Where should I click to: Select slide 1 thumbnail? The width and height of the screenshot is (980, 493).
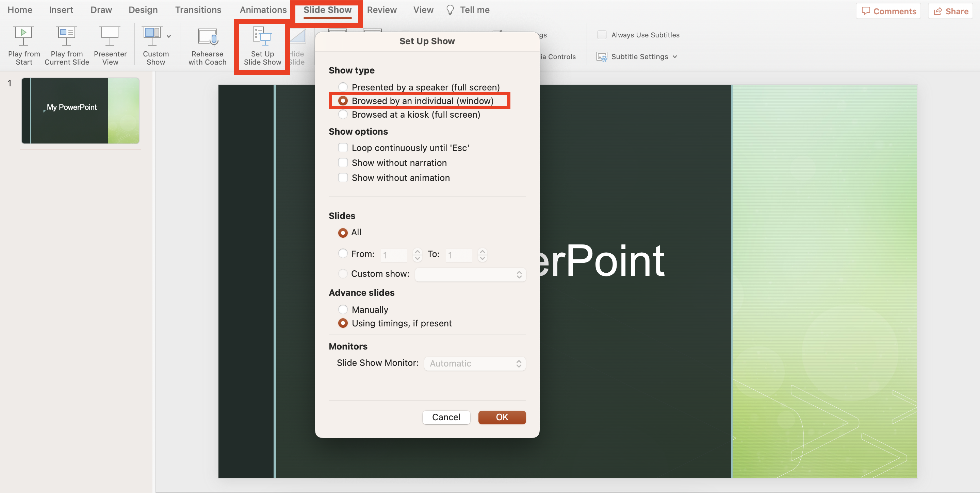click(x=80, y=111)
